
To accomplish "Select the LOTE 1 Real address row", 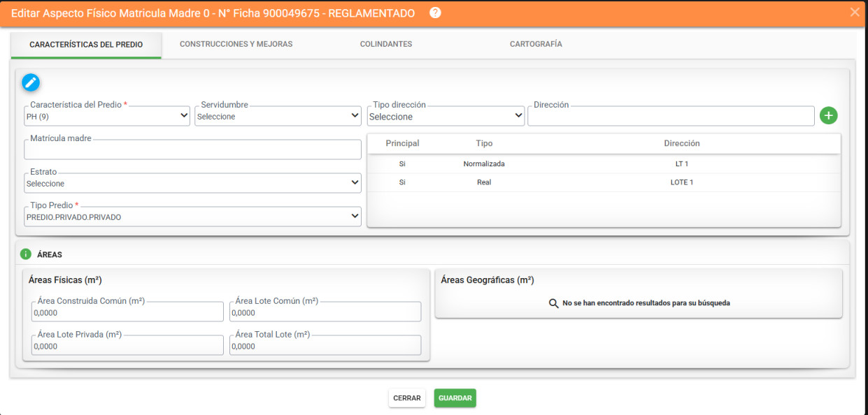I will point(604,182).
